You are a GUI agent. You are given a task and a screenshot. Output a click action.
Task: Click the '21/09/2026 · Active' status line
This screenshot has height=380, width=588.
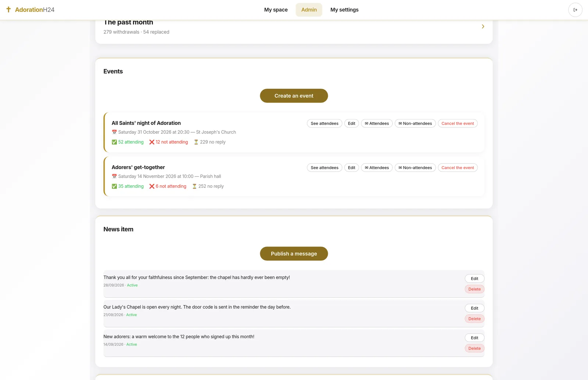coord(120,315)
